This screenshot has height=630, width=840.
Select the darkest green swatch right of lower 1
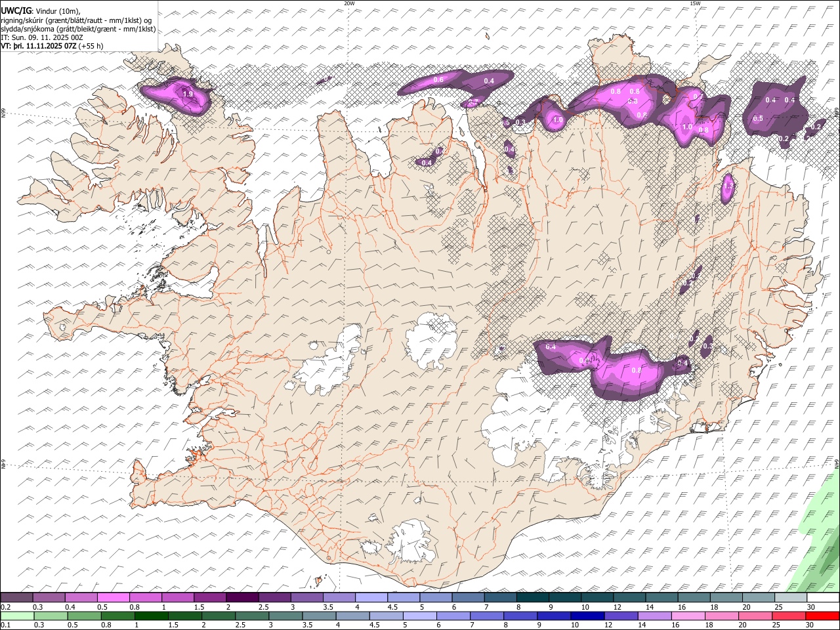click(151, 616)
